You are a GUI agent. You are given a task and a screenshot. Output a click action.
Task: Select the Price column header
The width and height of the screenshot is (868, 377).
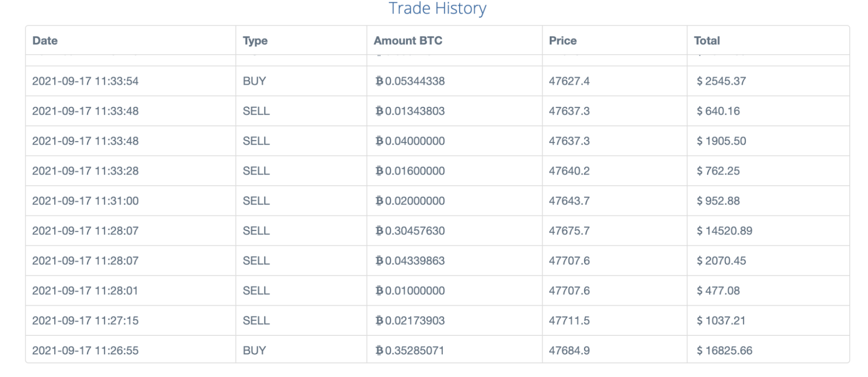coord(563,40)
